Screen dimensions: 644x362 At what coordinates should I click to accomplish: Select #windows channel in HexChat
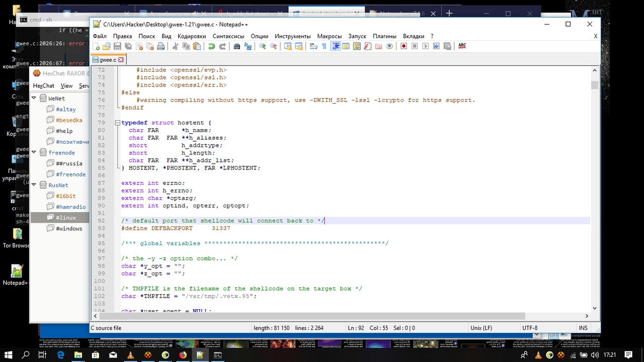[x=69, y=228]
